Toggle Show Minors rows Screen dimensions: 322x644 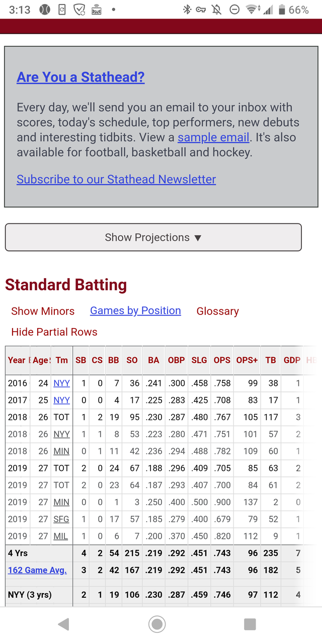[x=43, y=311]
